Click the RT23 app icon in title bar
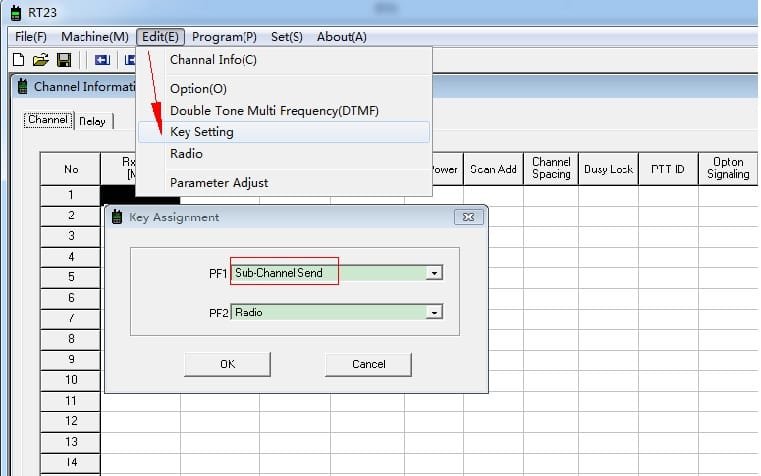The height and width of the screenshot is (476, 761). pyautogui.click(x=16, y=12)
